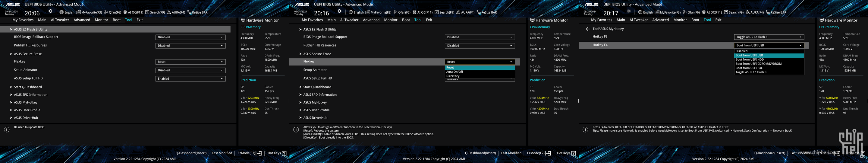Toggle ReSize BAR on the 20:16 screen
868x163 pixels.
(x=487, y=12)
